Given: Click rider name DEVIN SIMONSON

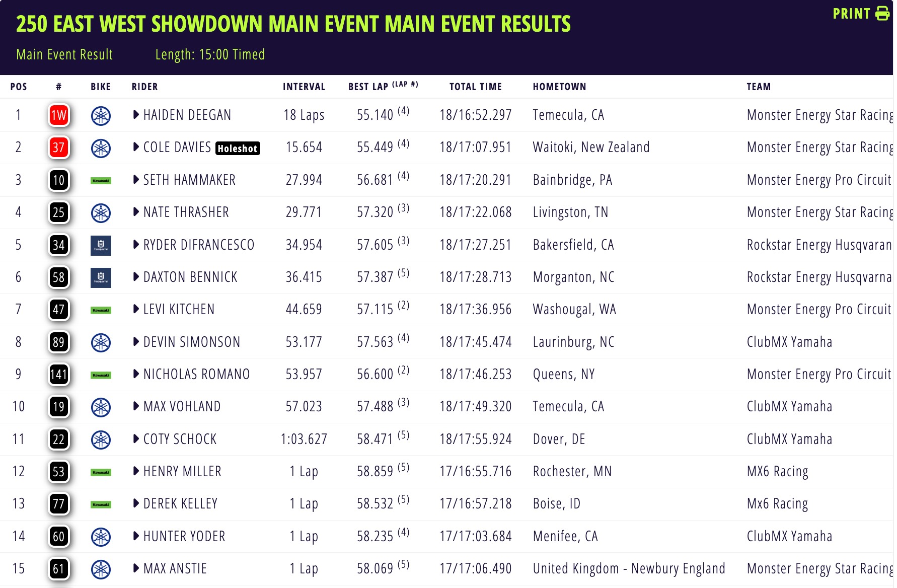Looking at the screenshot, I should [192, 342].
